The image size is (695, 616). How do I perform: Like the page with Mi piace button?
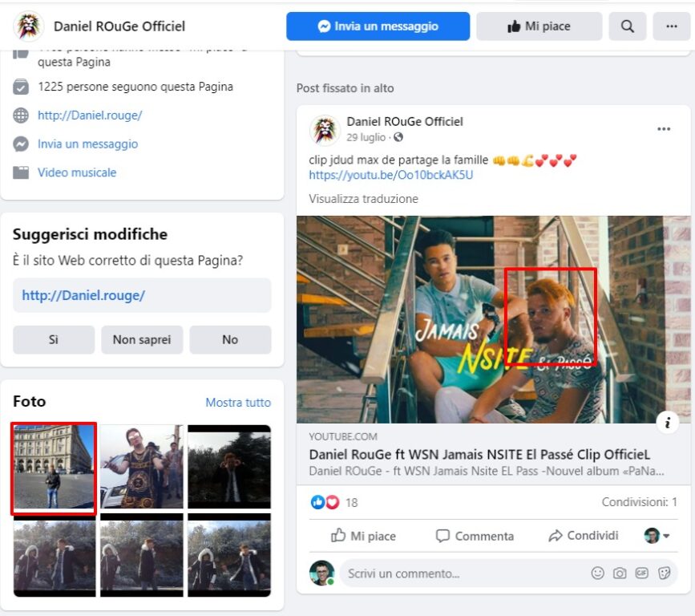coord(539,26)
